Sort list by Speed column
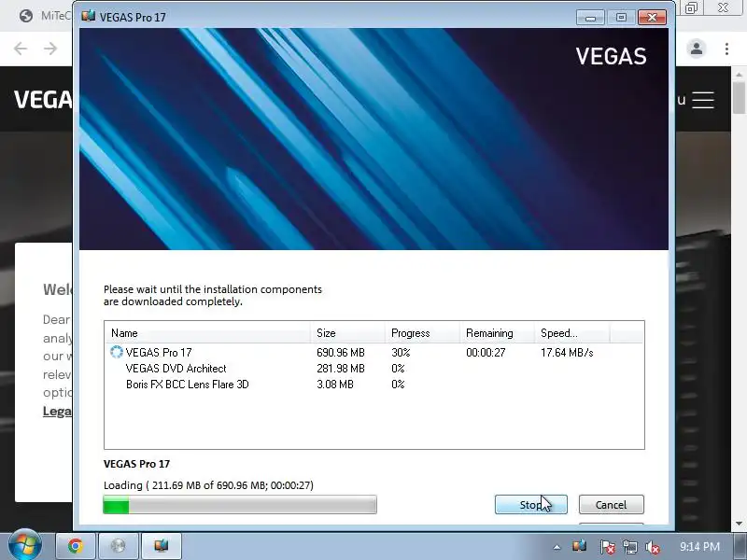Viewport: 747px width, 560px height. tap(571, 333)
